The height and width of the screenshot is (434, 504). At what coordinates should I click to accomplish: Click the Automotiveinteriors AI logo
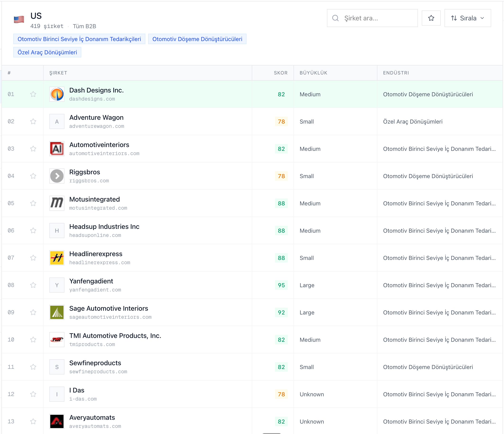coord(57,149)
